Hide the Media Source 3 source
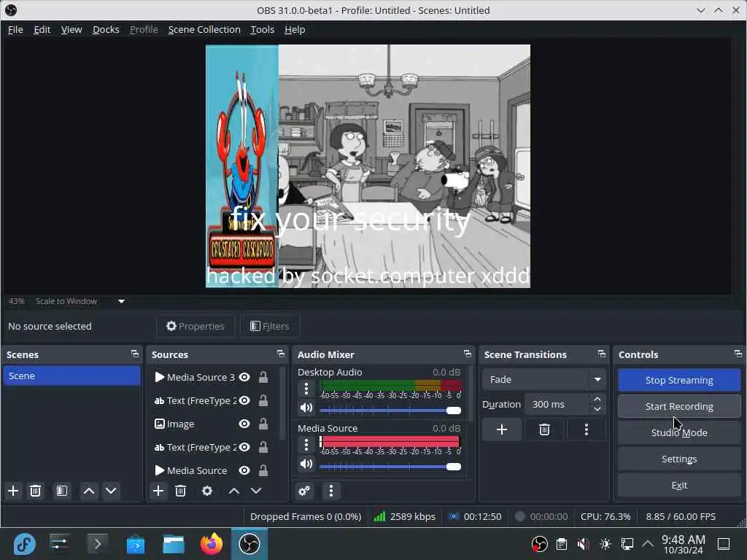This screenshot has height=560, width=747. (244, 377)
